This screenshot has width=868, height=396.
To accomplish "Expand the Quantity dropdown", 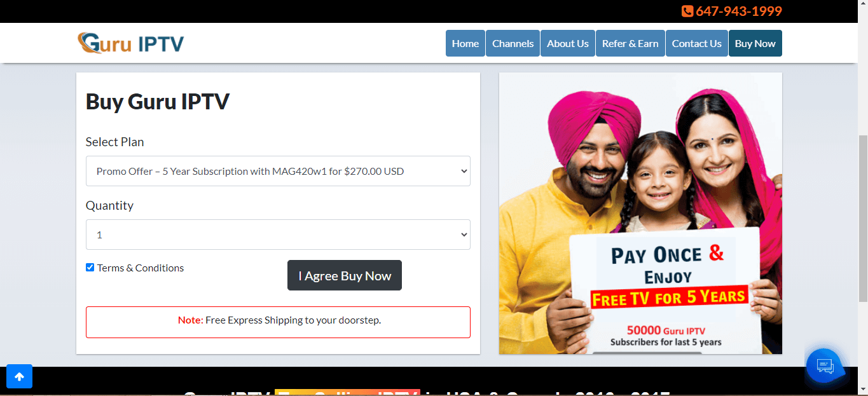I will (x=278, y=235).
